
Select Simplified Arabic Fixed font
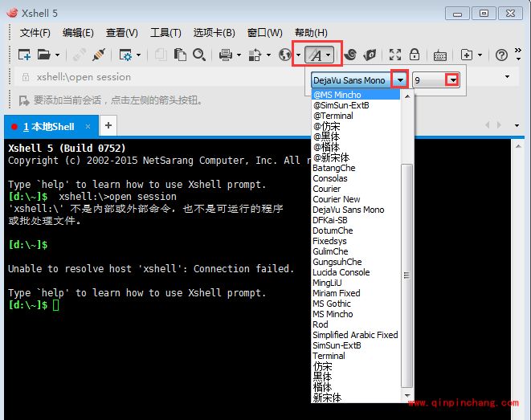point(356,335)
